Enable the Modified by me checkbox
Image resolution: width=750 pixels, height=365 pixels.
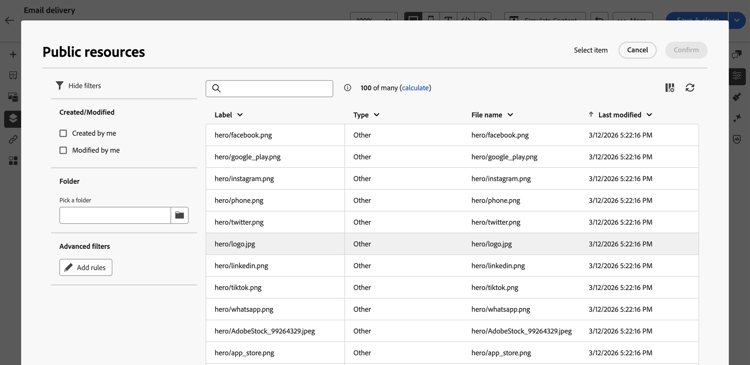63,150
